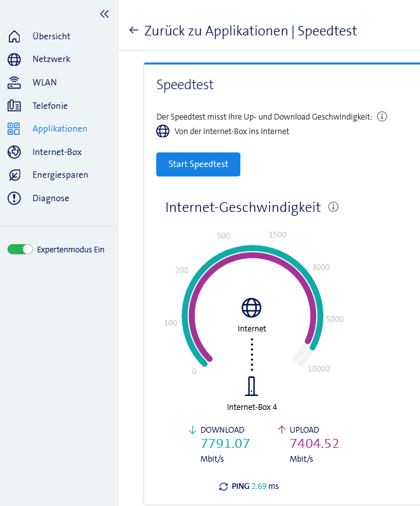420x506 pixels.
Task: Show info tooltip next to speedtest description
Action: point(382,116)
